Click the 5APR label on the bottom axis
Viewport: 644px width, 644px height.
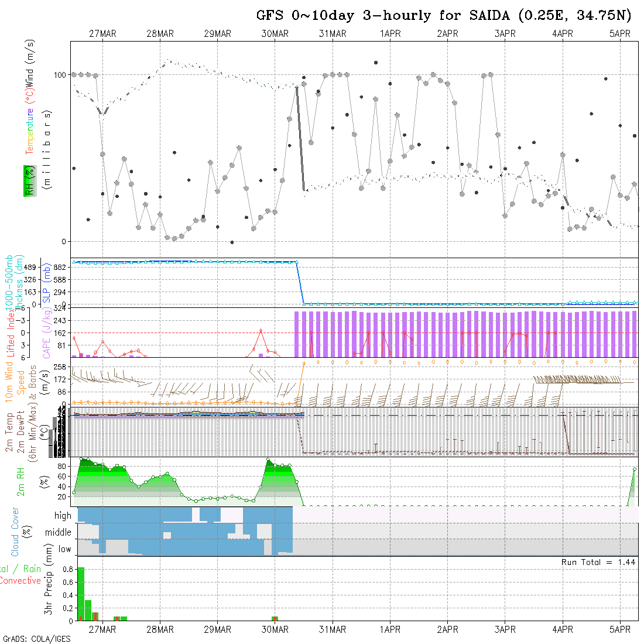620,629
